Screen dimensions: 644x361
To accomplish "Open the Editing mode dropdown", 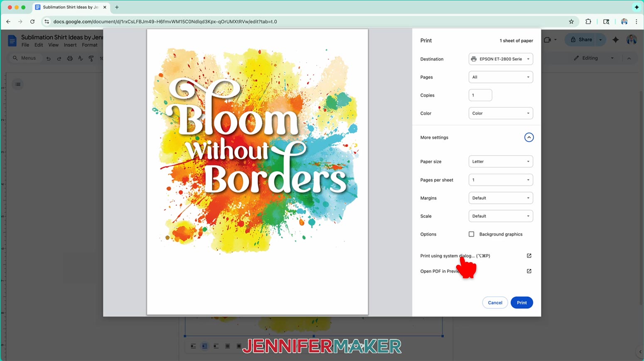I will (594, 58).
